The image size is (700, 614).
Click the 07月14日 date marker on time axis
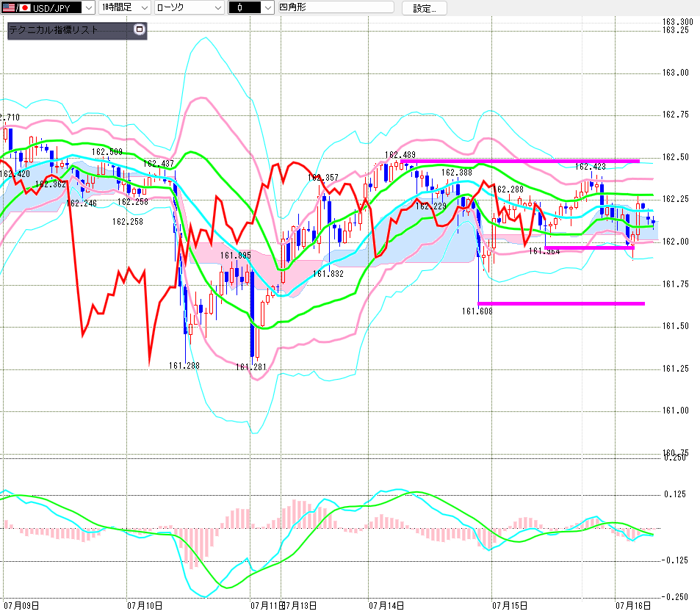[x=386, y=606]
